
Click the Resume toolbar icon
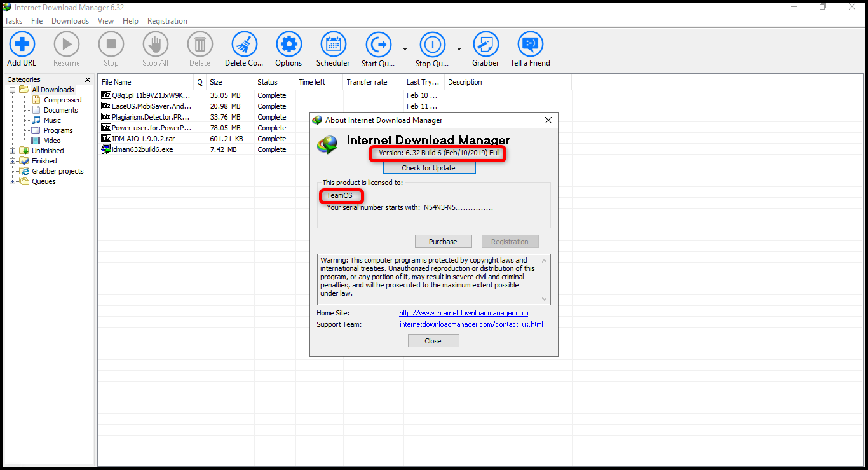point(67,45)
